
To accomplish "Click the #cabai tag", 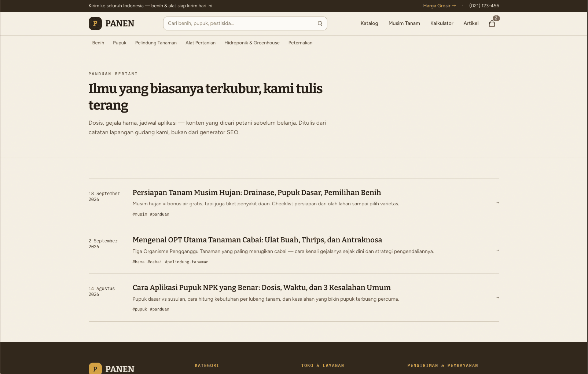I will click(x=155, y=262).
